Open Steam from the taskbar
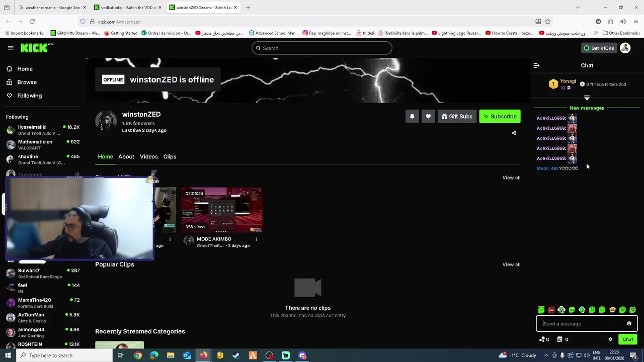Screen dimensions: 644x362 pos(236,355)
